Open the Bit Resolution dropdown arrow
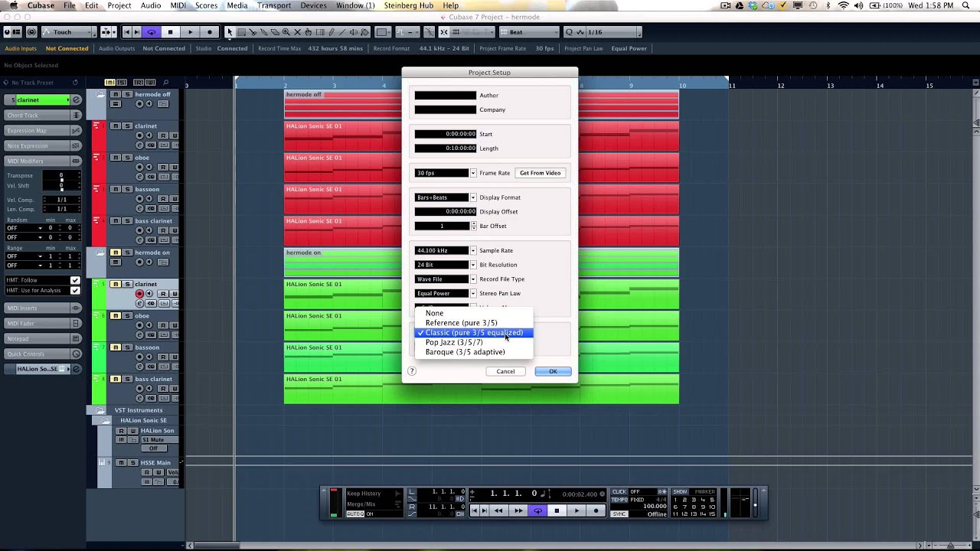Screen dimensions: 980x551 point(473,265)
